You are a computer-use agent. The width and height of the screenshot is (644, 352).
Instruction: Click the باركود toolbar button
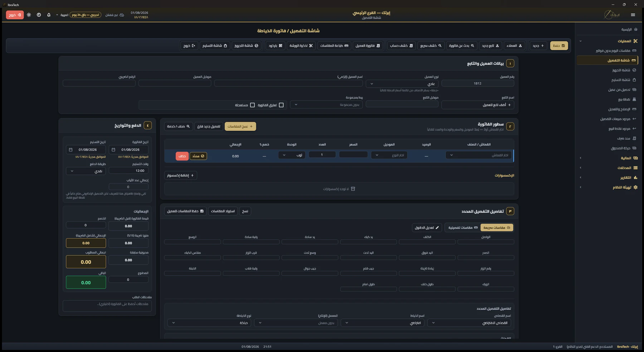point(275,46)
